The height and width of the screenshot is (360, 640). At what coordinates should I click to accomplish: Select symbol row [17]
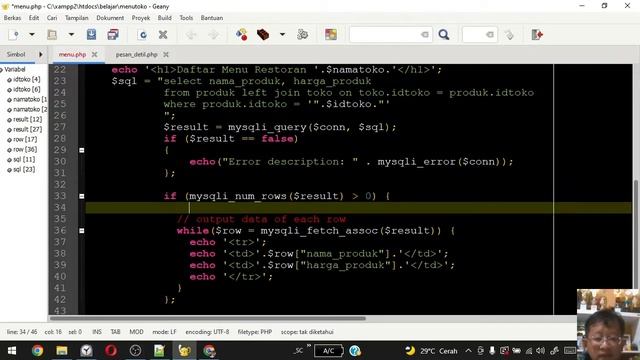25,139
